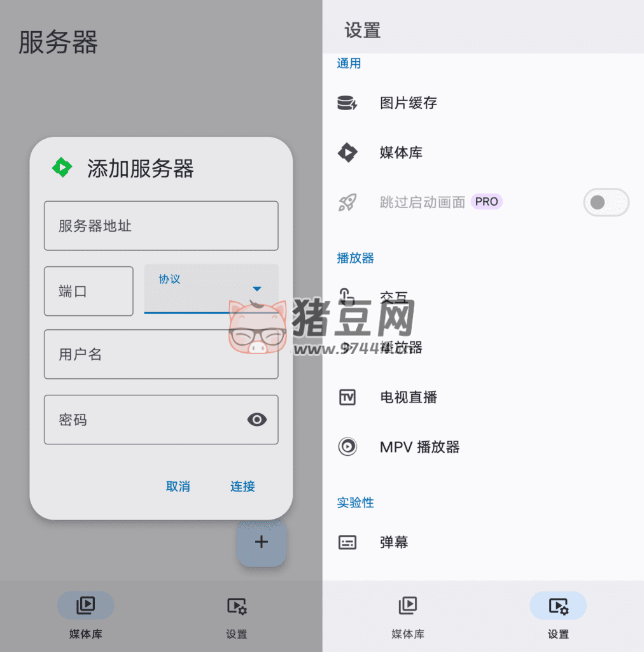Image resolution: width=644 pixels, height=652 pixels.
Task: Select the rocket icon for 跳过启动画面
Action: (347, 202)
